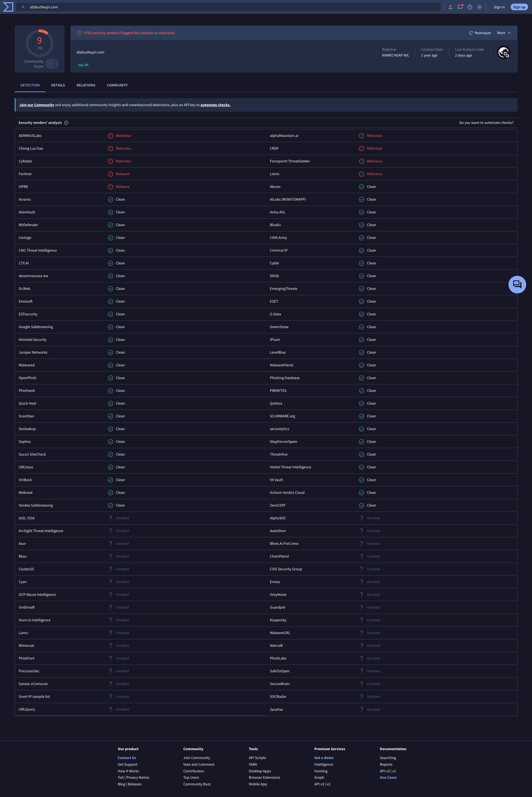Image resolution: width=532 pixels, height=797 pixels.
Task: Click the malicious alert icon for alphaMountain.ai
Action: pos(361,136)
